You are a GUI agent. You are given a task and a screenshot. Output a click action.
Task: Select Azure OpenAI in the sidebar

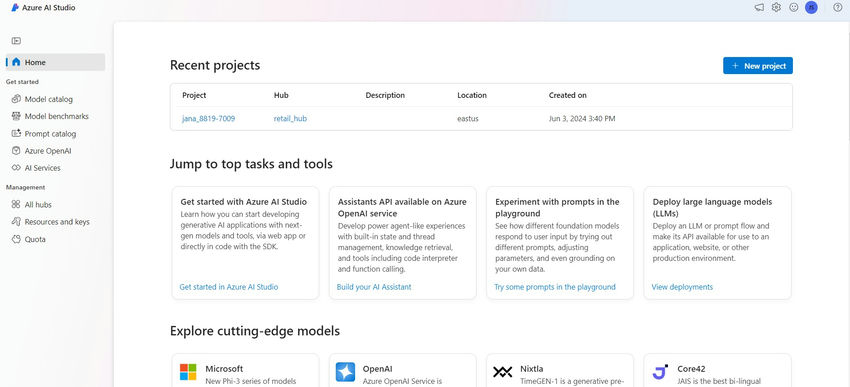pyautogui.click(x=48, y=151)
